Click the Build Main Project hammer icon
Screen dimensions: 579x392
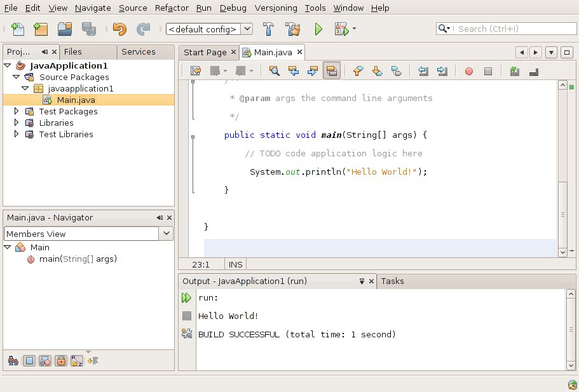coord(269,29)
